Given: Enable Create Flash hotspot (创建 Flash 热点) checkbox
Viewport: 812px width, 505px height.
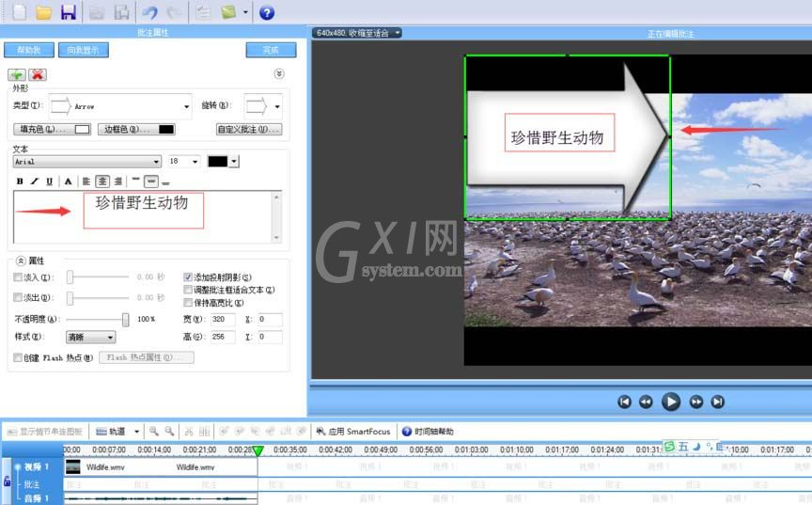Looking at the screenshot, I should (18, 357).
